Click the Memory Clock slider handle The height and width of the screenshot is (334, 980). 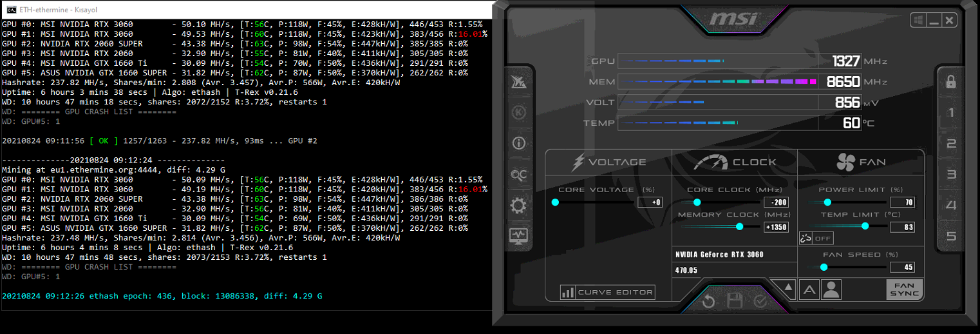[x=739, y=226]
